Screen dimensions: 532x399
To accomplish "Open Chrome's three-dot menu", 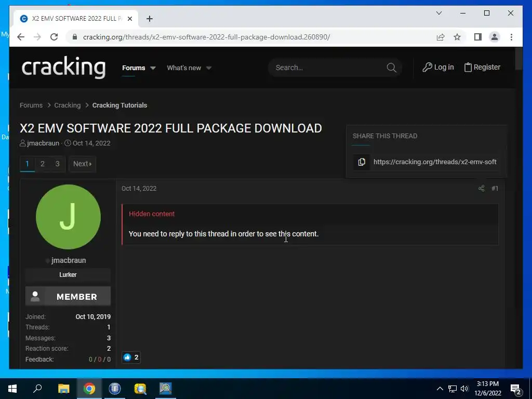I will click(511, 37).
